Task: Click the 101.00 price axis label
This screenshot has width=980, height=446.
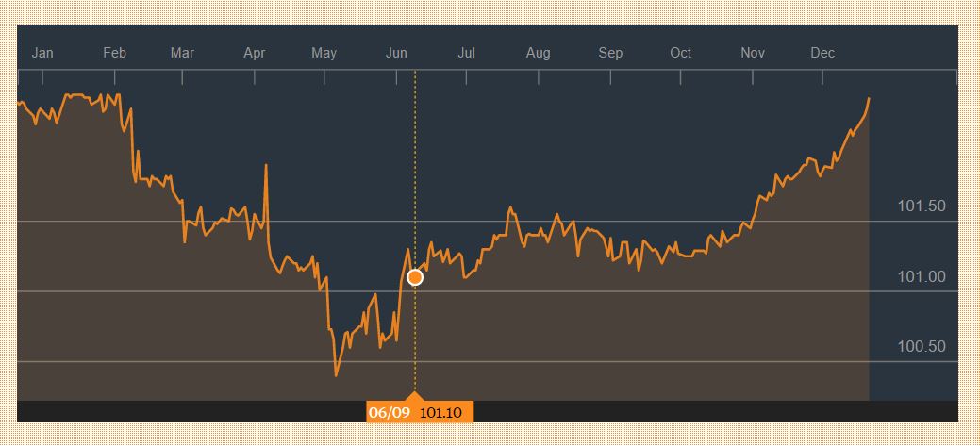Action: (x=922, y=277)
